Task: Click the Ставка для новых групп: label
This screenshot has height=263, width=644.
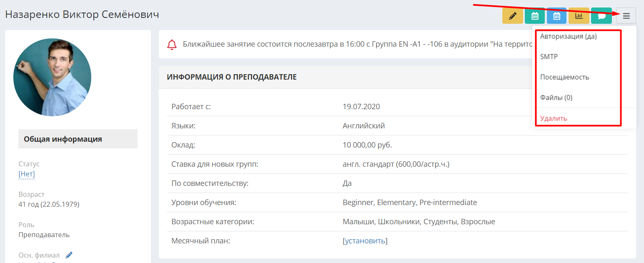Action: [x=215, y=164]
